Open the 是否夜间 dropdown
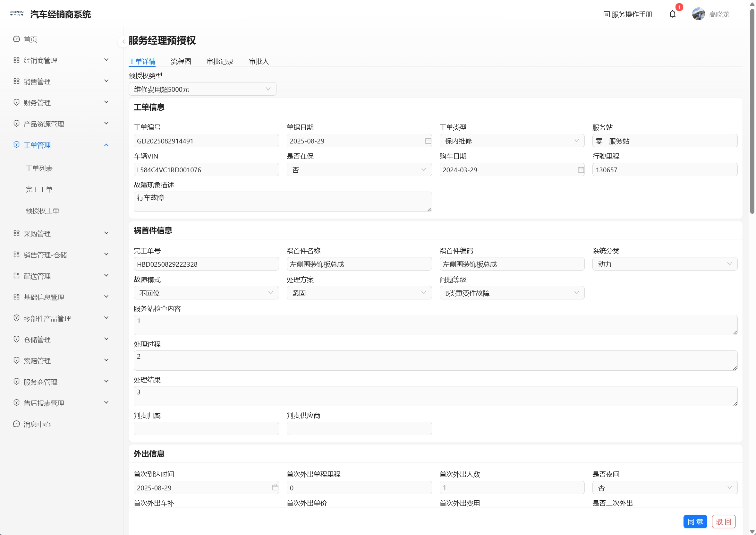Viewport: 756px width, 535px height. click(x=665, y=488)
